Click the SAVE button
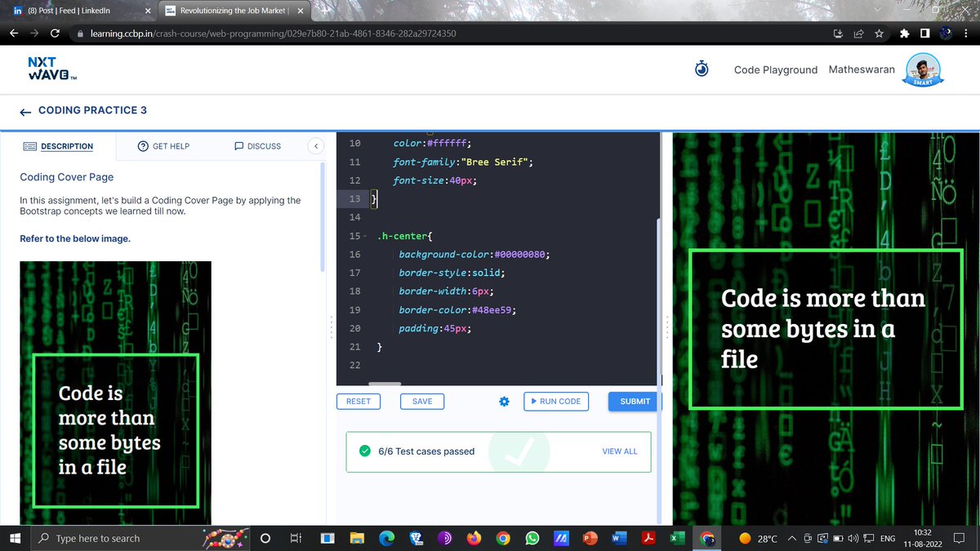The height and width of the screenshot is (551, 980). click(x=422, y=402)
